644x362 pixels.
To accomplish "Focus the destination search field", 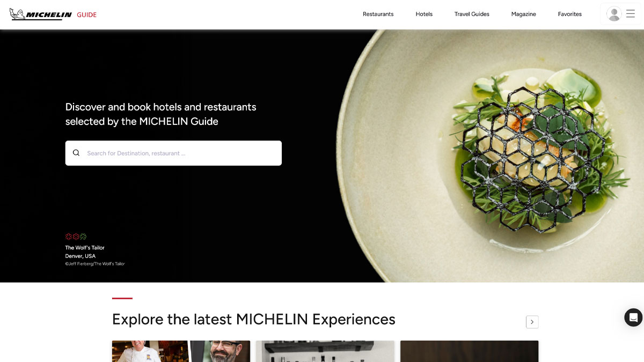I will (173, 153).
